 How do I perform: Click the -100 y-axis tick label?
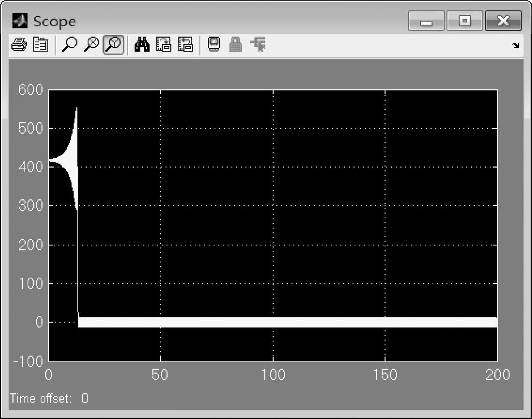(x=28, y=361)
